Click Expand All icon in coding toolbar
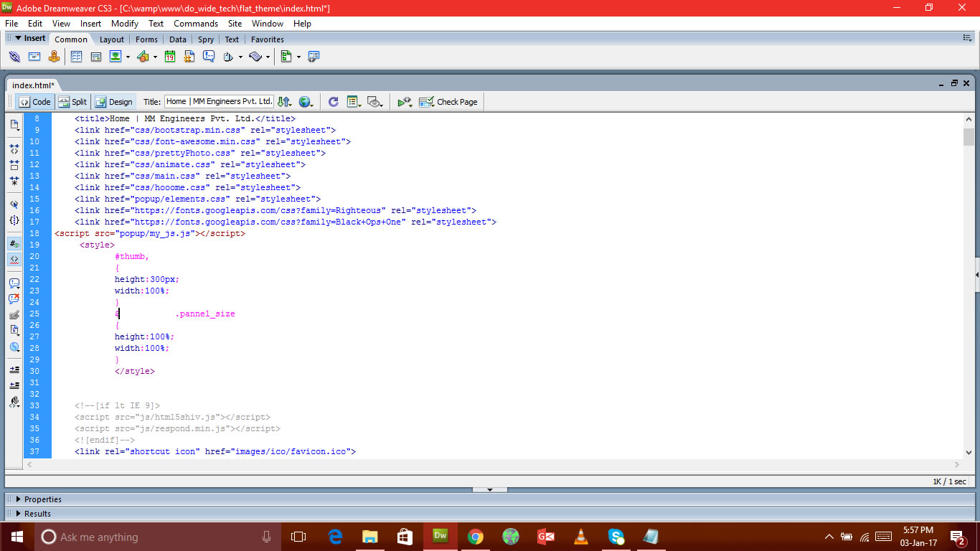 pos(14,181)
